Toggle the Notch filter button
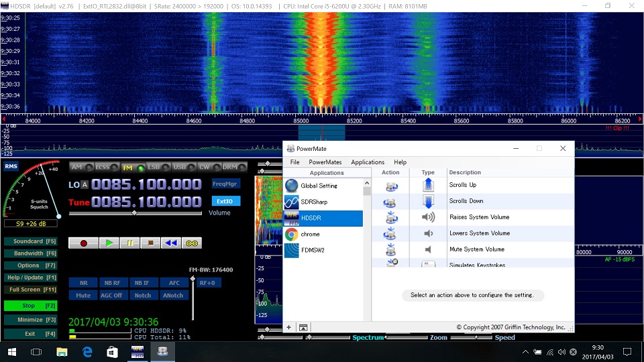 point(143,295)
